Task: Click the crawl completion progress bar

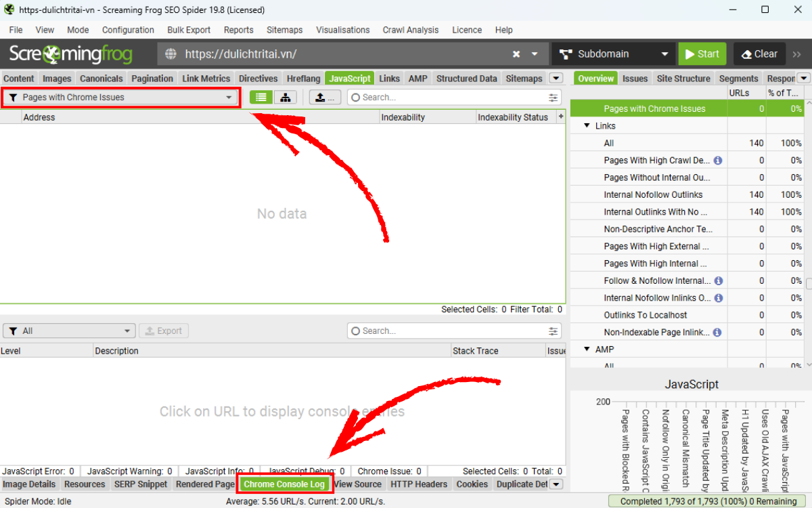Action: 708,501
